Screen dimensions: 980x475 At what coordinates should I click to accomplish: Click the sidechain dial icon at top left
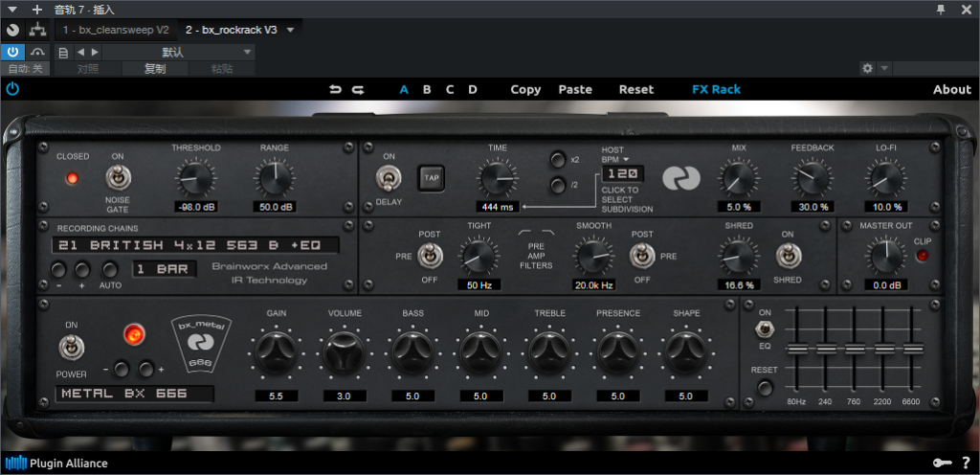12,30
